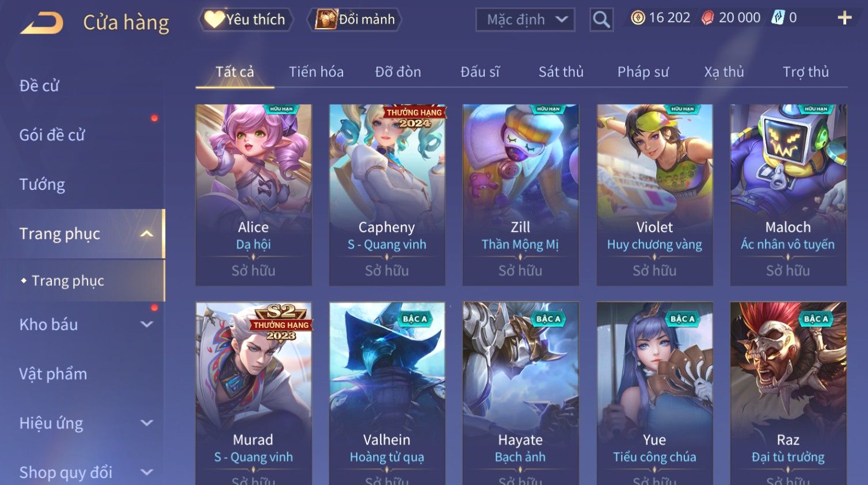Select Violet Huy chương vàng skin
The height and width of the screenshot is (485, 868).
(x=654, y=194)
